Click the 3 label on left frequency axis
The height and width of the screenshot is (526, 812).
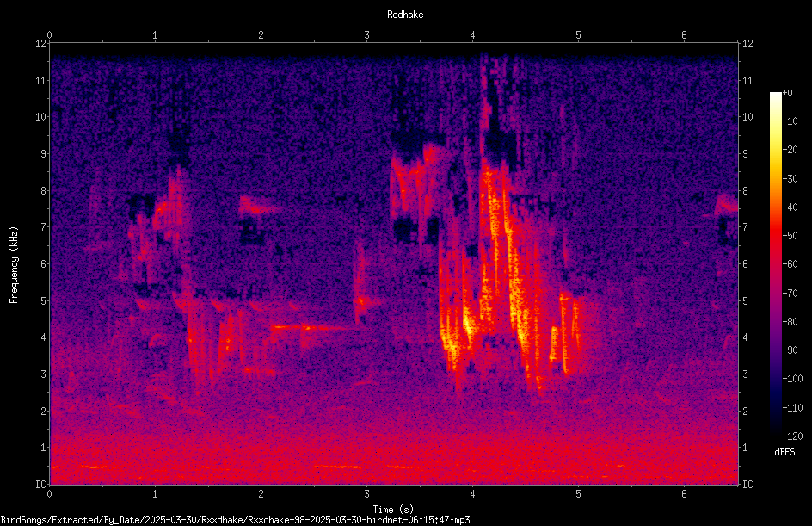[44, 374]
